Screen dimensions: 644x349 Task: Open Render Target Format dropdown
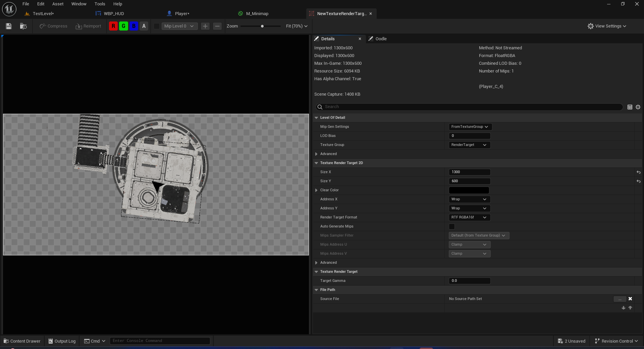tap(470, 217)
